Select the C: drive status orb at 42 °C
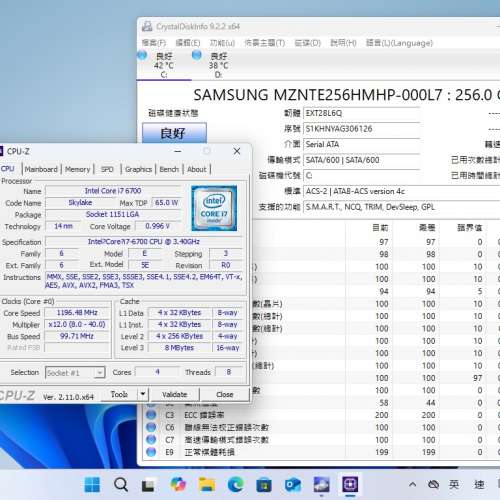The height and width of the screenshot is (500, 500). click(x=142, y=55)
